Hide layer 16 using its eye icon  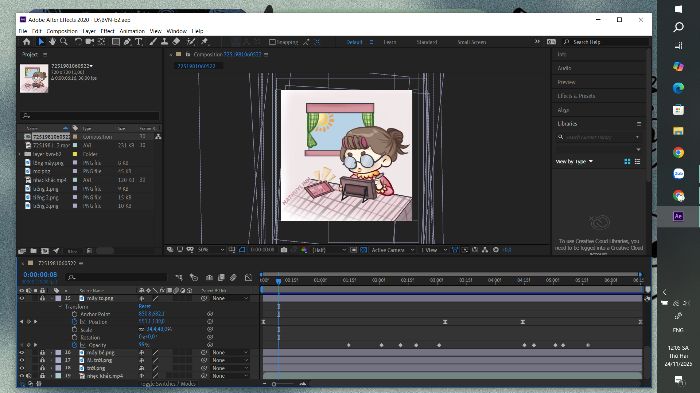click(x=21, y=352)
